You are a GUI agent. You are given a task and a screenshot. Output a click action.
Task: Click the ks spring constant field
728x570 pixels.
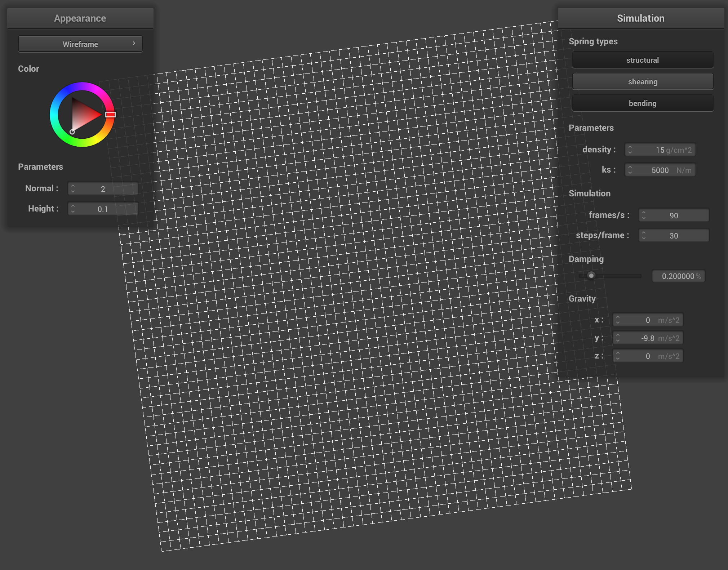pyautogui.click(x=660, y=170)
